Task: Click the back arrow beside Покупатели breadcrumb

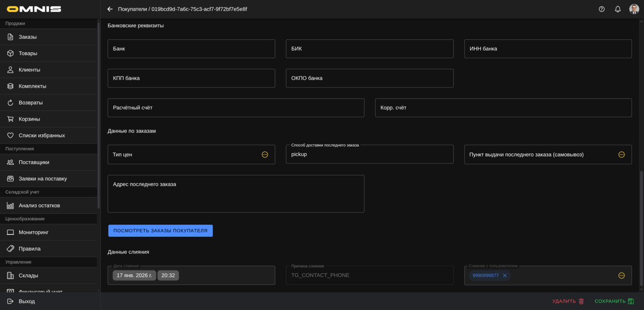Action: (x=110, y=9)
